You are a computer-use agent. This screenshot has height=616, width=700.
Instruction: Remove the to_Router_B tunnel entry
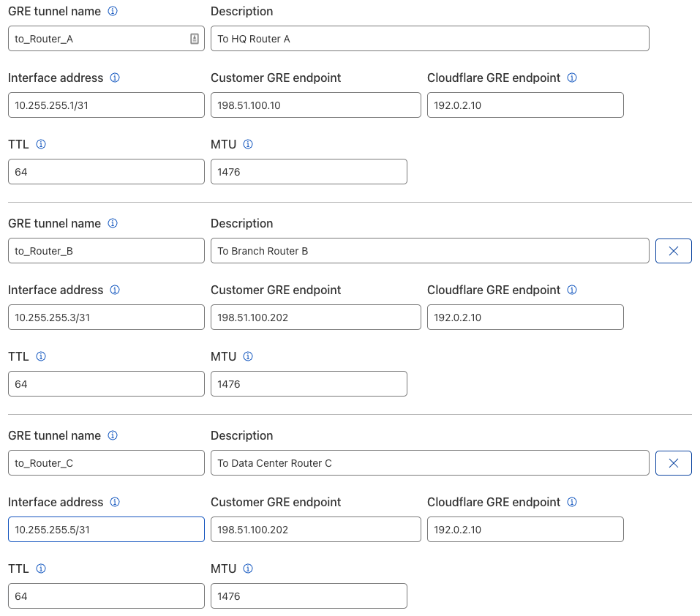pyautogui.click(x=673, y=250)
